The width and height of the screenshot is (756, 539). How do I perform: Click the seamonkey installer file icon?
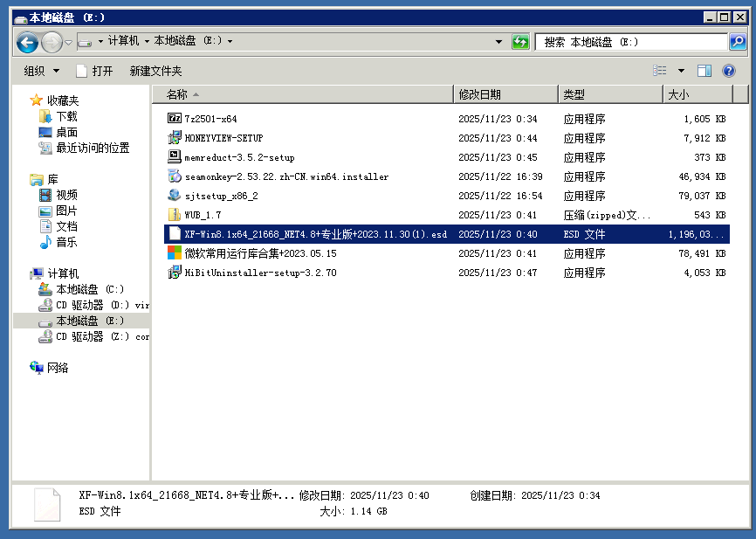pyautogui.click(x=174, y=176)
